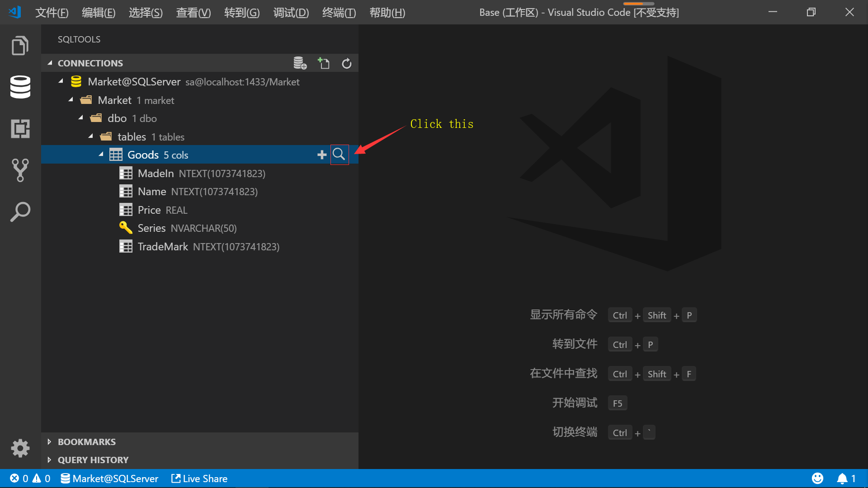Refresh the connections list

[x=347, y=63]
